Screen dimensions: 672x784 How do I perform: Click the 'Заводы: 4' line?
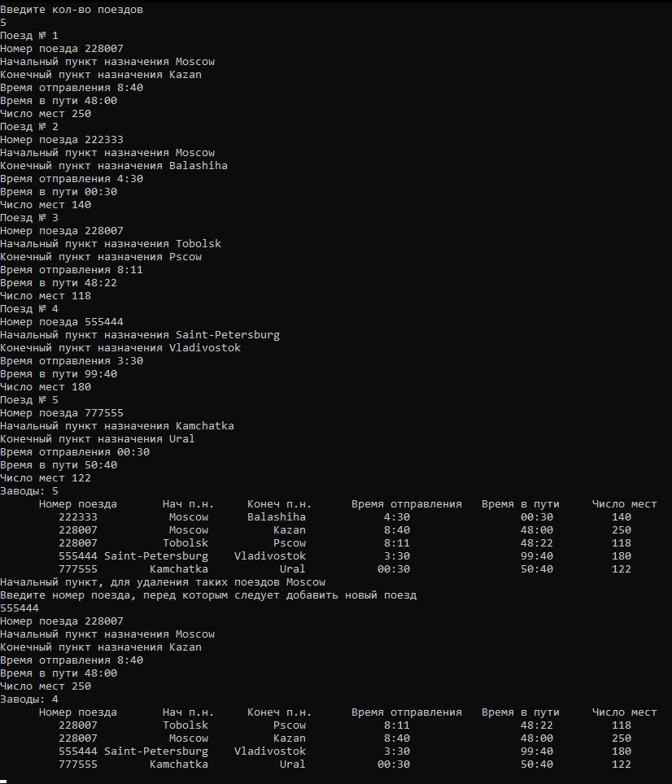(29, 699)
